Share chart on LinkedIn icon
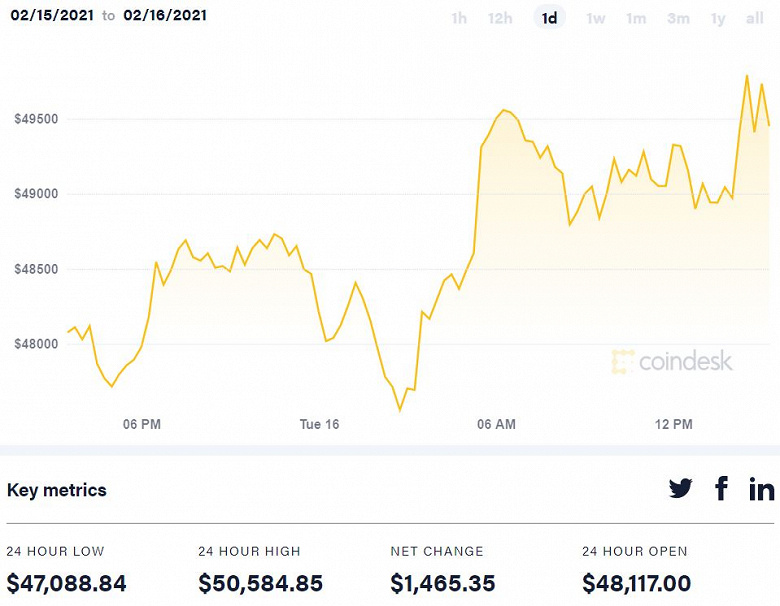Screen dimensions: 780x606 [x=761, y=488]
